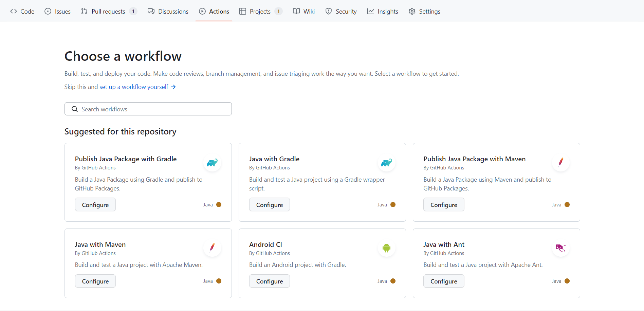Screen dimensions: 644x311
Task: Click the Java with Ant title
Action: coord(444,244)
